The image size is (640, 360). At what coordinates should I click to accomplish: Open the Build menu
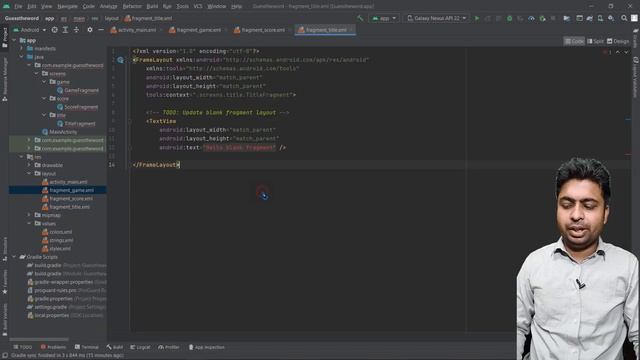click(152, 7)
